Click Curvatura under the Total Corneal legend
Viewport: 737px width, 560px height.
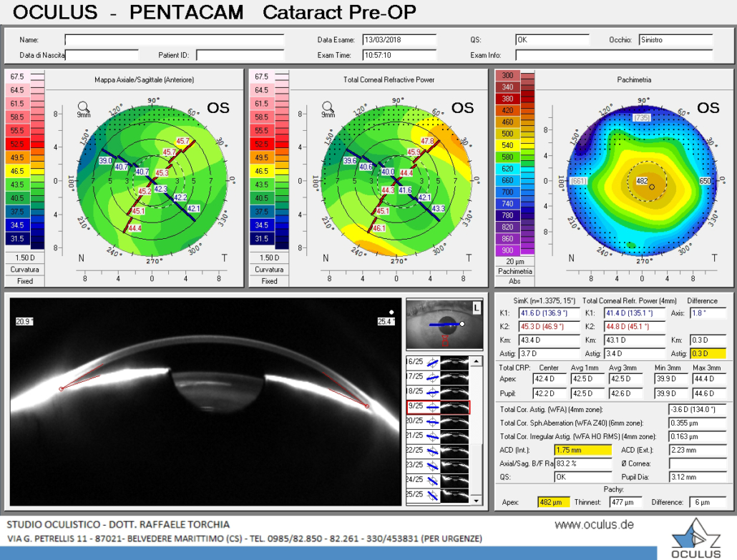(x=269, y=270)
